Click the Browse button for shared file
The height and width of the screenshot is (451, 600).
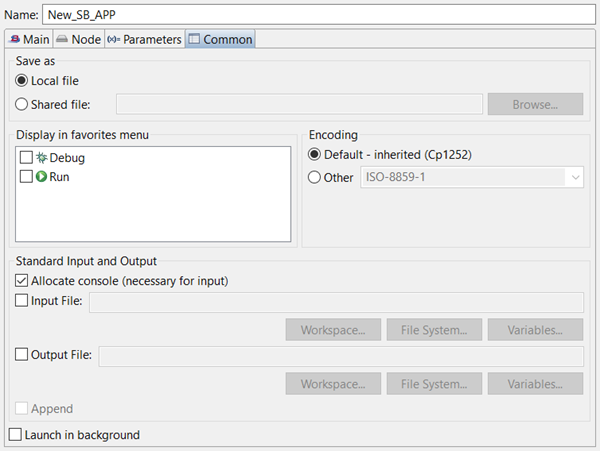[x=534, y=103]
